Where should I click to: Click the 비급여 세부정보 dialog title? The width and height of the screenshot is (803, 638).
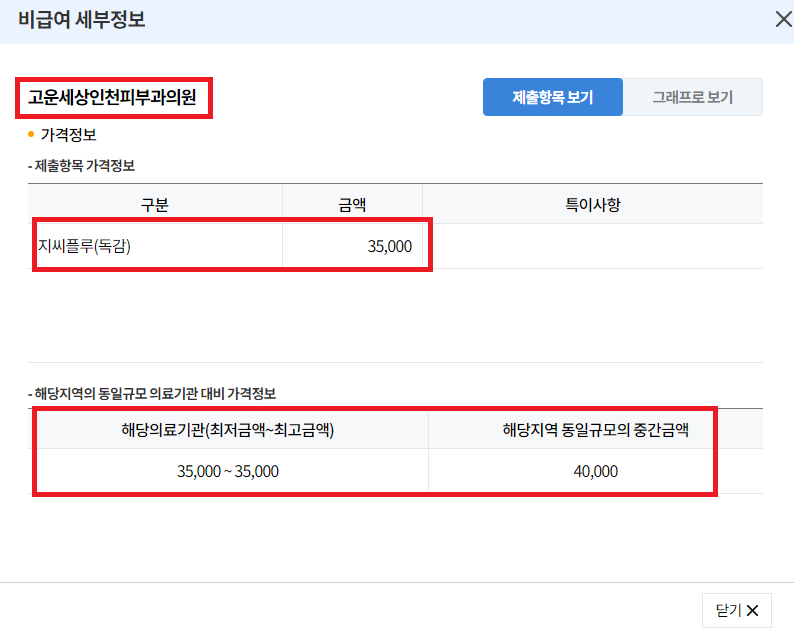pos(82,20)
